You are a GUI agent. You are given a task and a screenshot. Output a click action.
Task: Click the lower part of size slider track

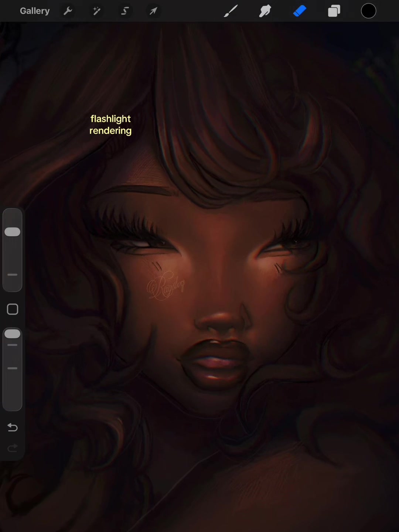click(13, 275)
